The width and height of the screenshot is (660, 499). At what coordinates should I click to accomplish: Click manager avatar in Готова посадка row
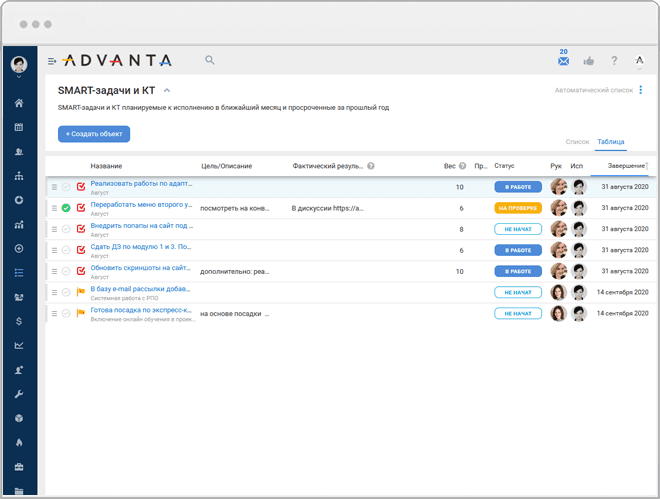(559, 313)
